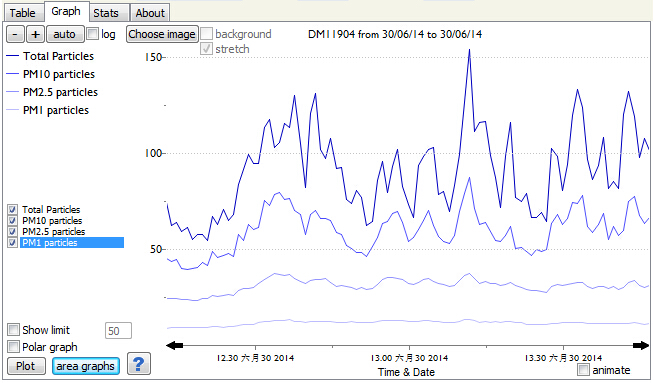Click the minus zoom-out button

15,34
